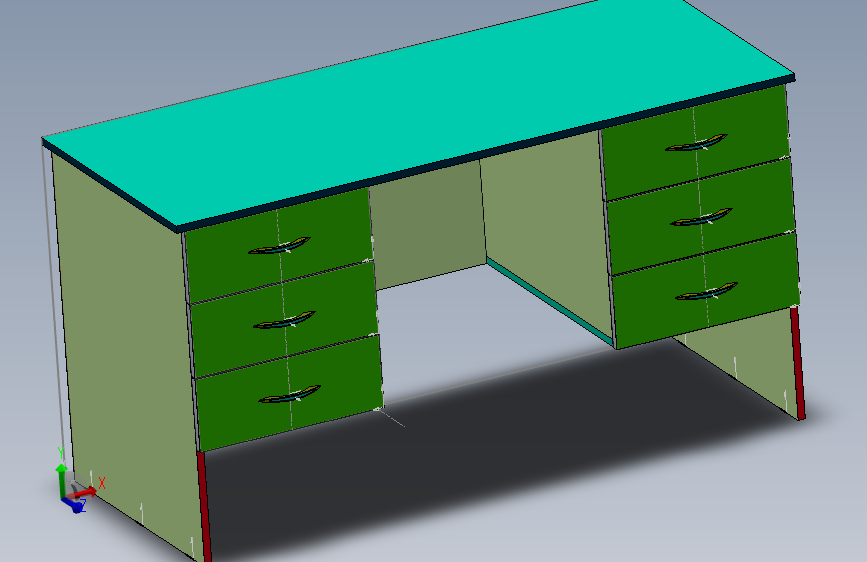Image resolution: width=867 pixels, height=562 pixels.
Task: Pick the handle on the left pedestal top drawer
Action: (x=279, y=246)
